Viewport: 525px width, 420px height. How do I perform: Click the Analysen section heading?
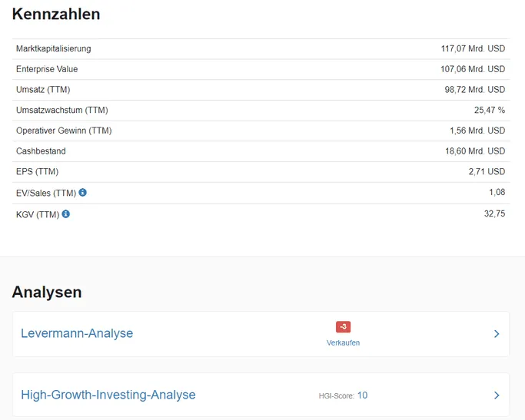tap(47, 293)
